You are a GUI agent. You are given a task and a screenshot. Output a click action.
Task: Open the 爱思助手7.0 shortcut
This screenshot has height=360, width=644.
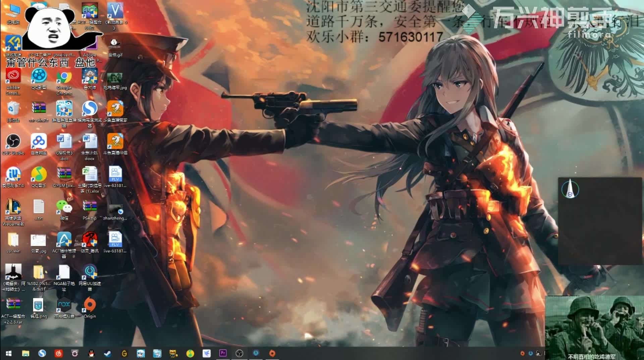[x=13, y=177]
